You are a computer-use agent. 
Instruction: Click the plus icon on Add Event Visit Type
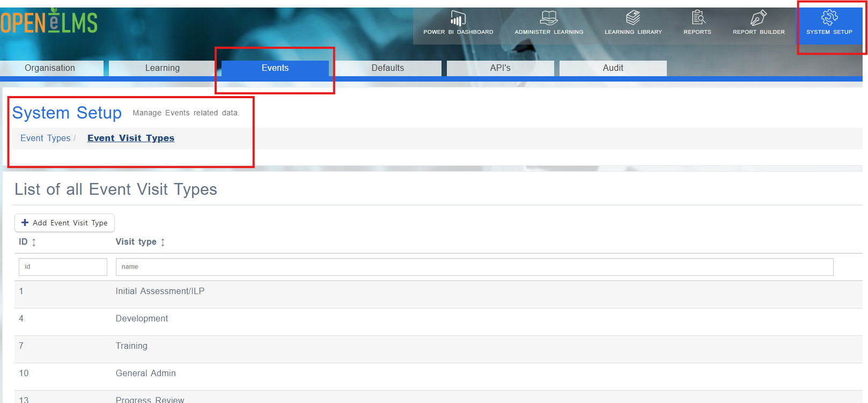tap(25, 222)
